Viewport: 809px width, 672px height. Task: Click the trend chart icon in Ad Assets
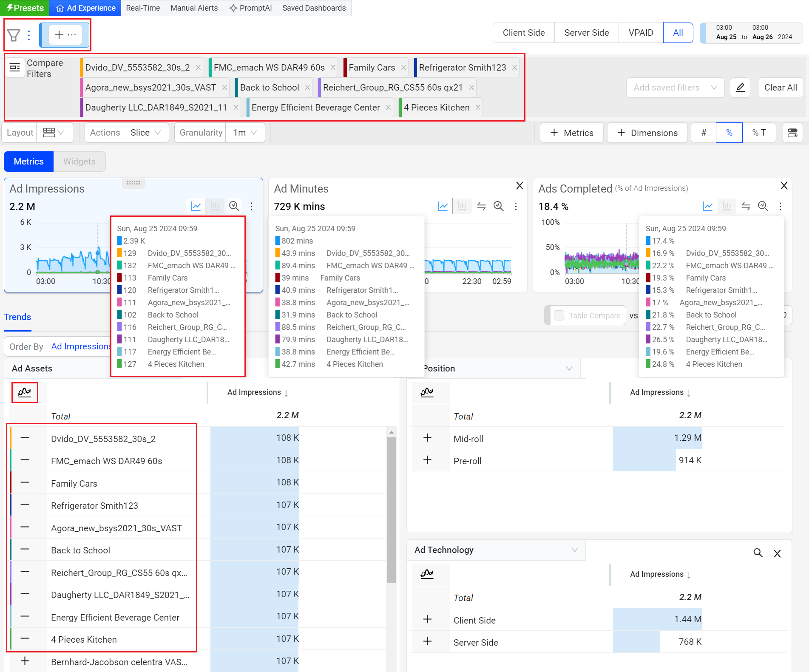25,392
